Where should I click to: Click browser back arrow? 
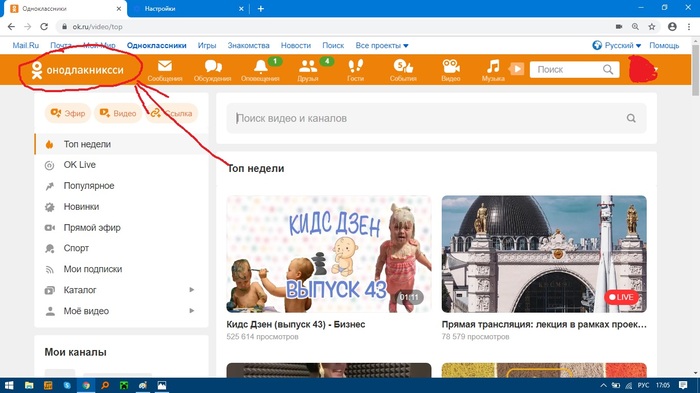pos(11,27)
